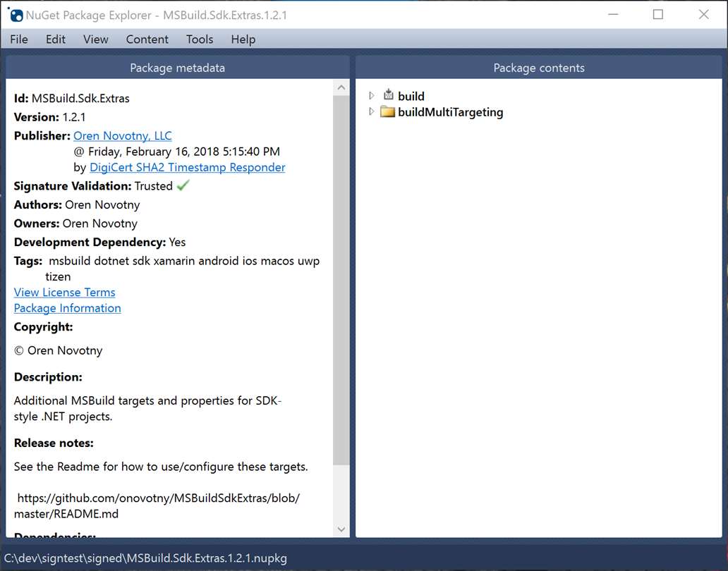This screenshot has height=571, width=728.
Task: Open the Help menu
Action: [x=243, y=39]
